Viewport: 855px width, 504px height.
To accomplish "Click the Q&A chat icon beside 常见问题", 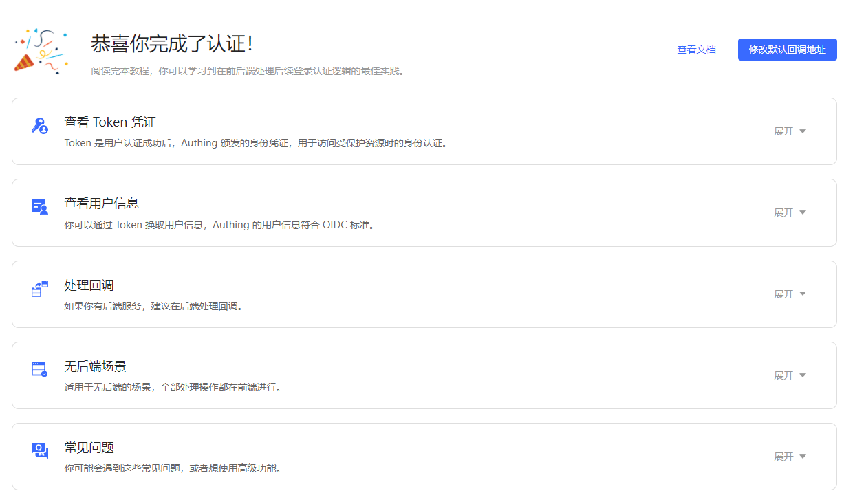I will (x=40, y=451).
